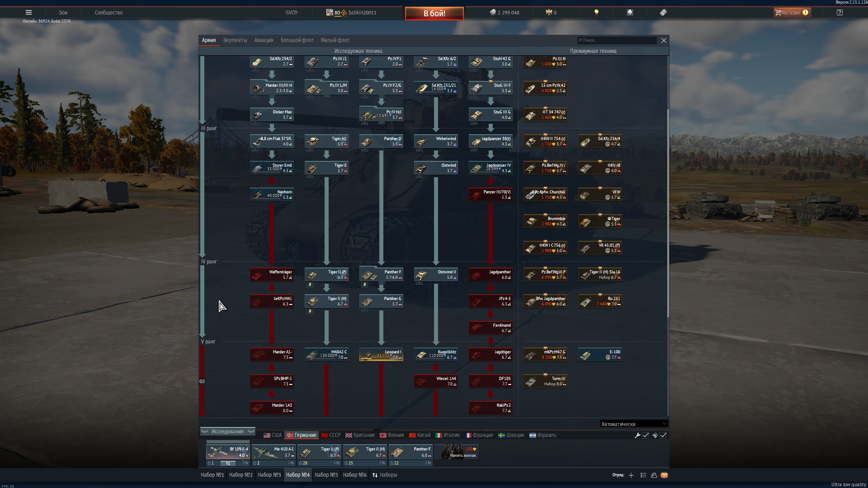The image size is (868, 488).
Task: Select Me 410 A-1 crew slot card
Action: click(274, 452)
